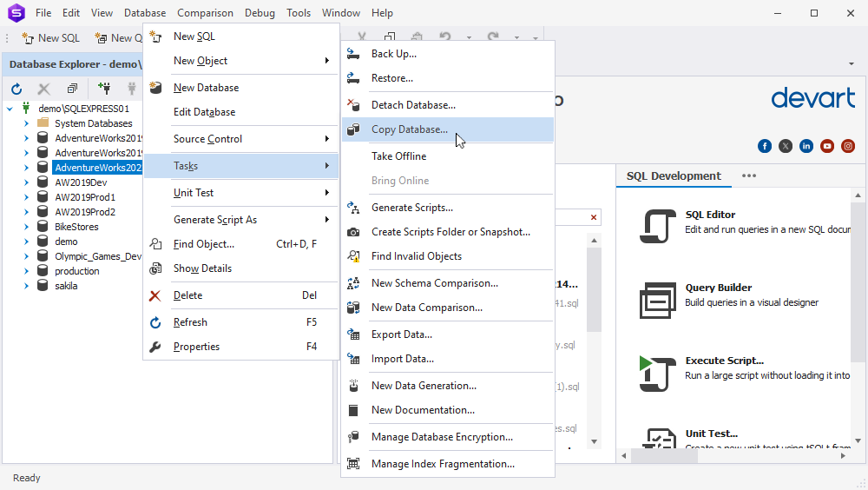Select Create Scripts Folder or Snapshot...
The image size is (868, 490).
click(448, 232)
